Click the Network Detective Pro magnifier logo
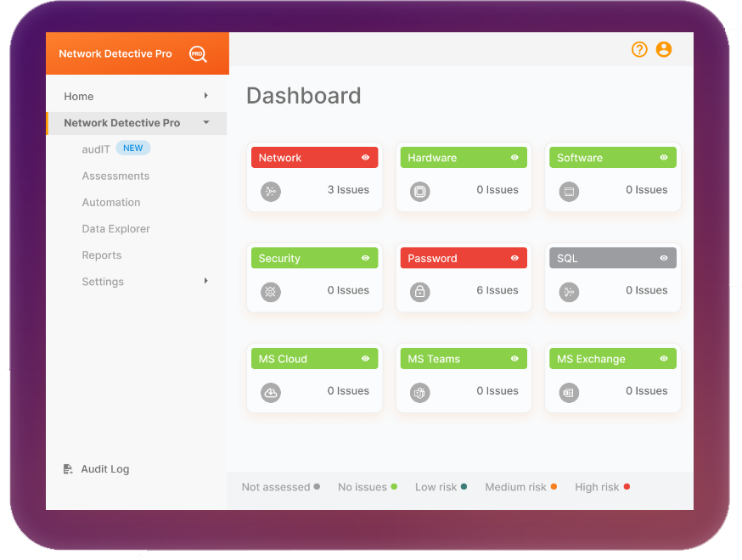This screenshot has height=560, width=742. coord(199,54)
